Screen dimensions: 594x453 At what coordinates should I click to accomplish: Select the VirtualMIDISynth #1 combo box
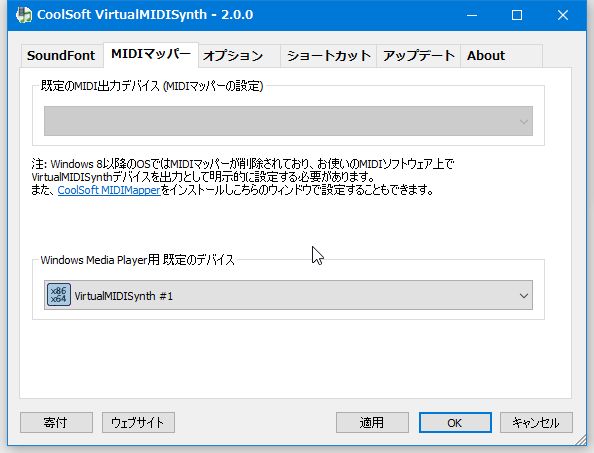(x=288, y=295)
